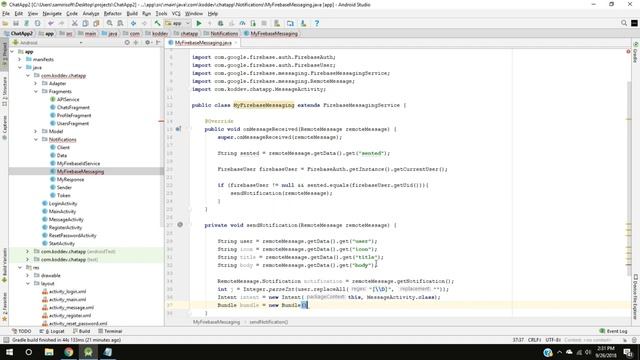Click the Copy icon in toolbar
The image size is (640, 360).
[x=85, y=23]
